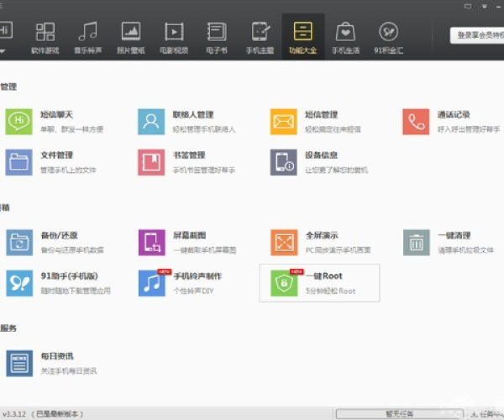Click 一键截取手机屏幕图 description text
The height and width of the screenshot is (420, 504).
205,250
